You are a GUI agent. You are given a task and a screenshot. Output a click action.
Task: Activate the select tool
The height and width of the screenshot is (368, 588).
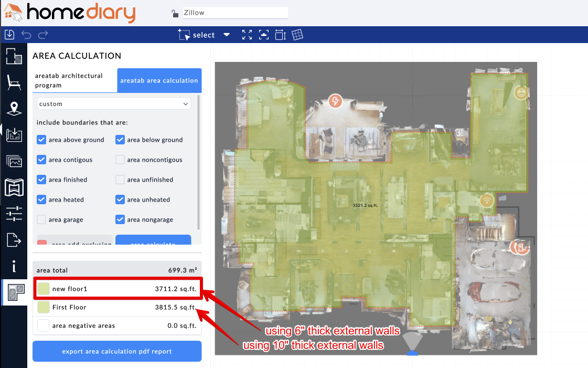point(196,35)
